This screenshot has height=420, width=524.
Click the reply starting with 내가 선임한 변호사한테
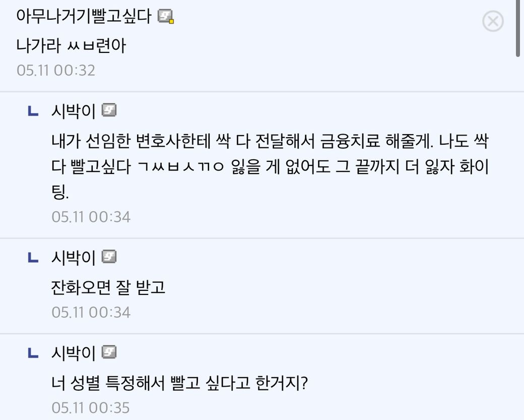point(270,166)
